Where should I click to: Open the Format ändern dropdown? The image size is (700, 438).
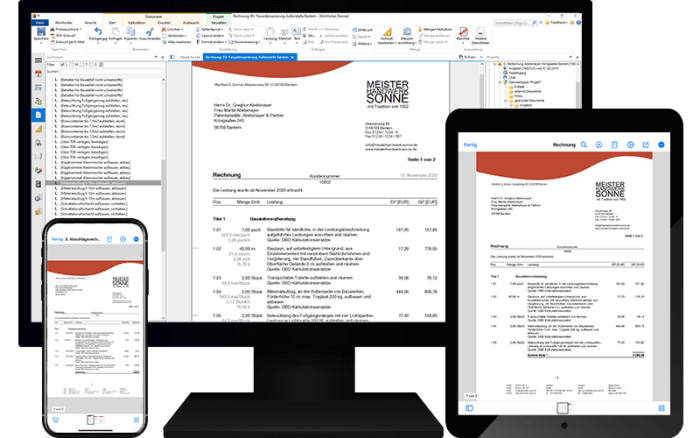(x=211, y=42)
